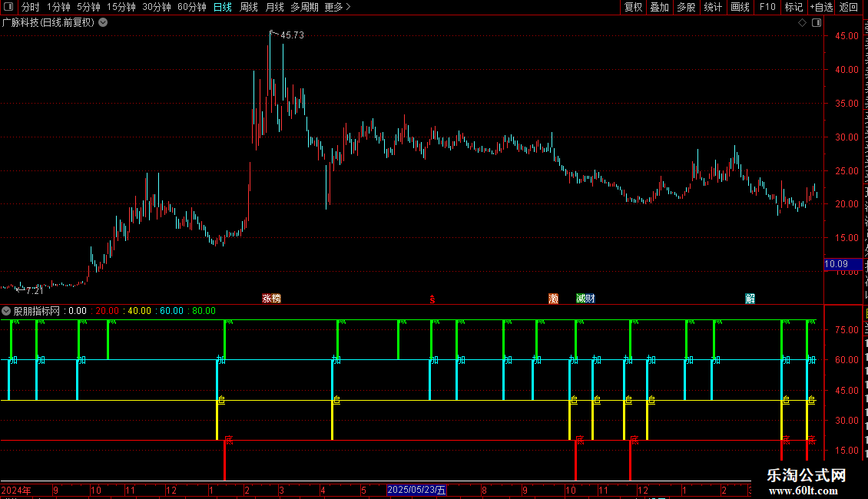Select the 15分钟 period
This screenshot has height=499, width=868.
tap(121, 7)
